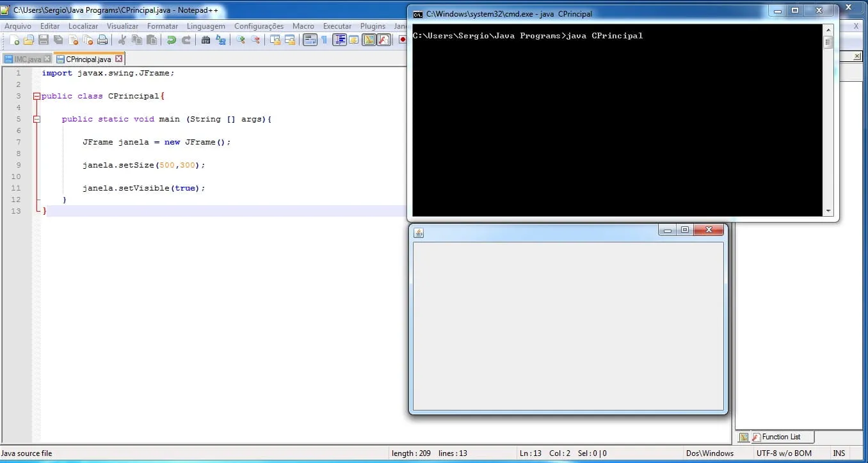The height and width of the screenshot is (463, 868).
Task: Click the Synchronize Horizontal Scrolling icon
Action: pyautogui.click(x=290, y=40)
